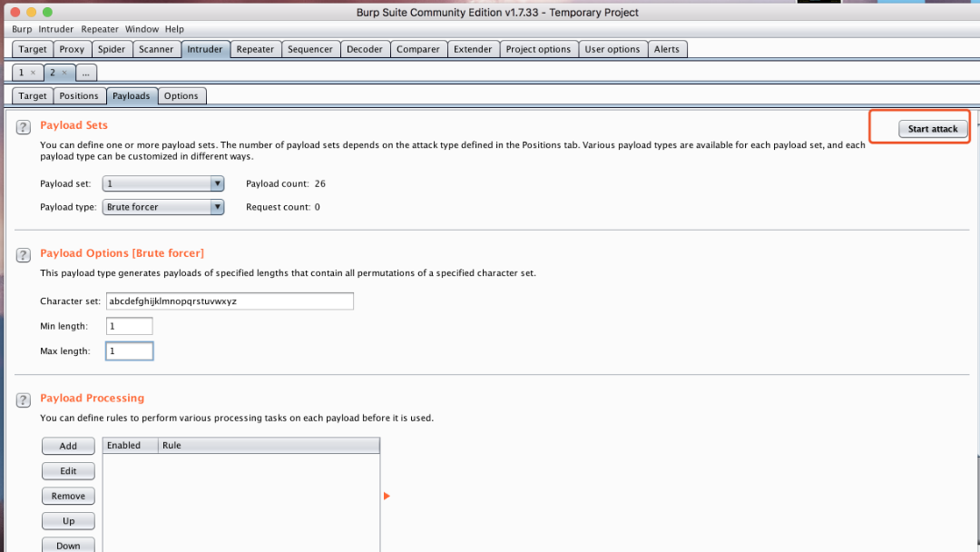Click Edit for payload processing rule
980x552 pixels.
68,470
